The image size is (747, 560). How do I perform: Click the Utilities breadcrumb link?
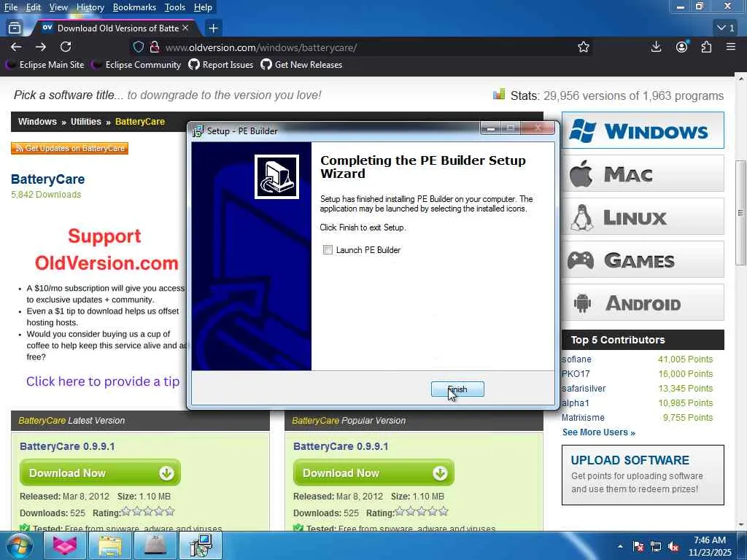pos(86,122)
